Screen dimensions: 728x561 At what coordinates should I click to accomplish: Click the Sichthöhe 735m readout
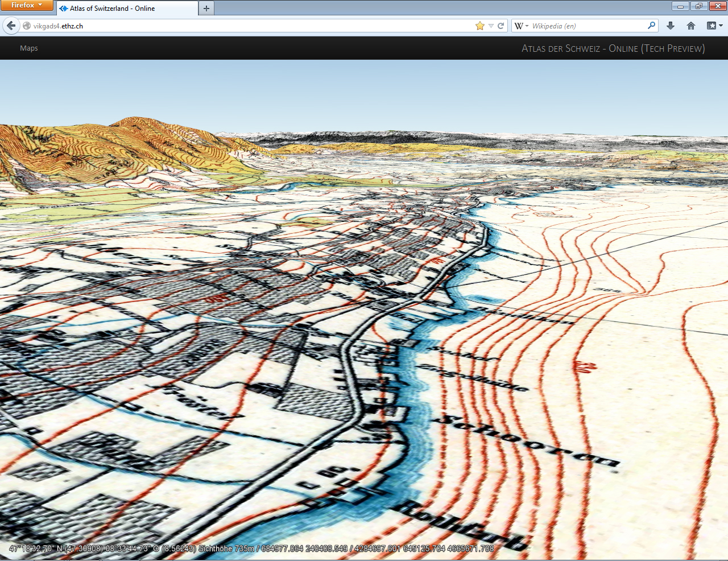point(226,548)
